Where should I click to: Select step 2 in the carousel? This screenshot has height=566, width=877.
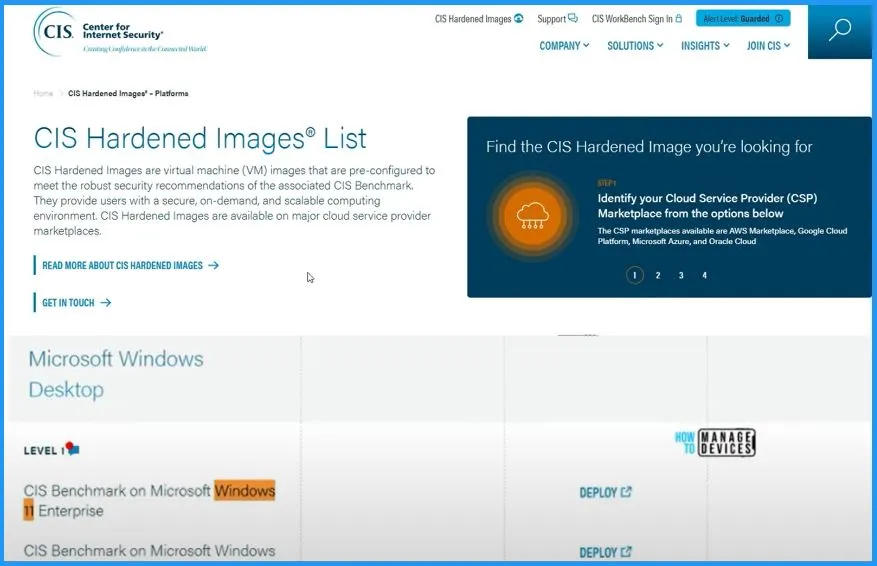(x=658, y=275)
